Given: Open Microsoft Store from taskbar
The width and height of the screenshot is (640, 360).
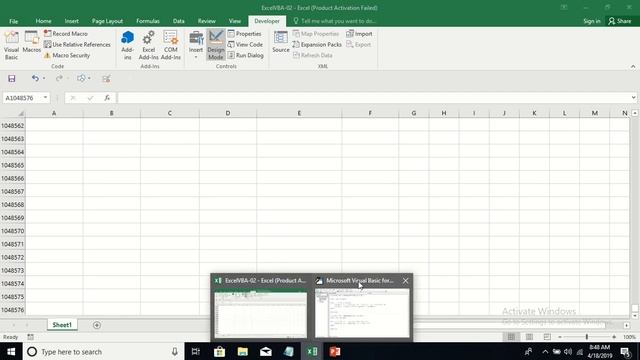Looking at the screenshot, I should coord(220,352).
